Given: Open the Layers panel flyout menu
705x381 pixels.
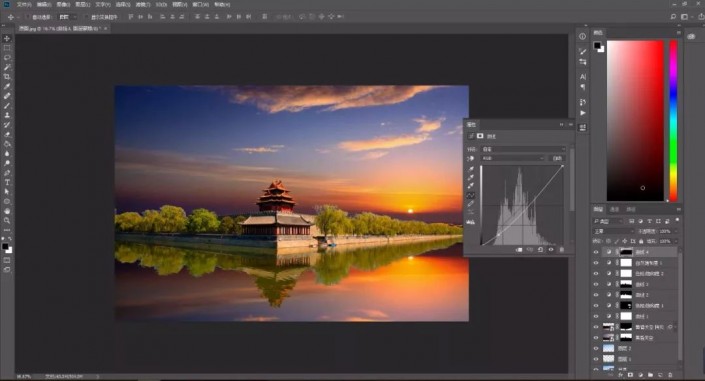Looking at the screenshot, I should 678,210.
